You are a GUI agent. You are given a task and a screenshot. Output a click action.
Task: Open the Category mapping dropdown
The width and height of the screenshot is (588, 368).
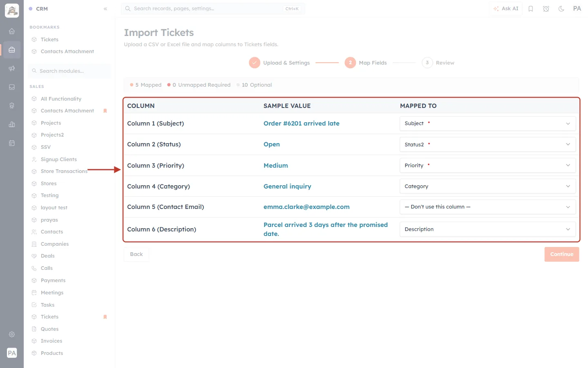pos(488,186)
